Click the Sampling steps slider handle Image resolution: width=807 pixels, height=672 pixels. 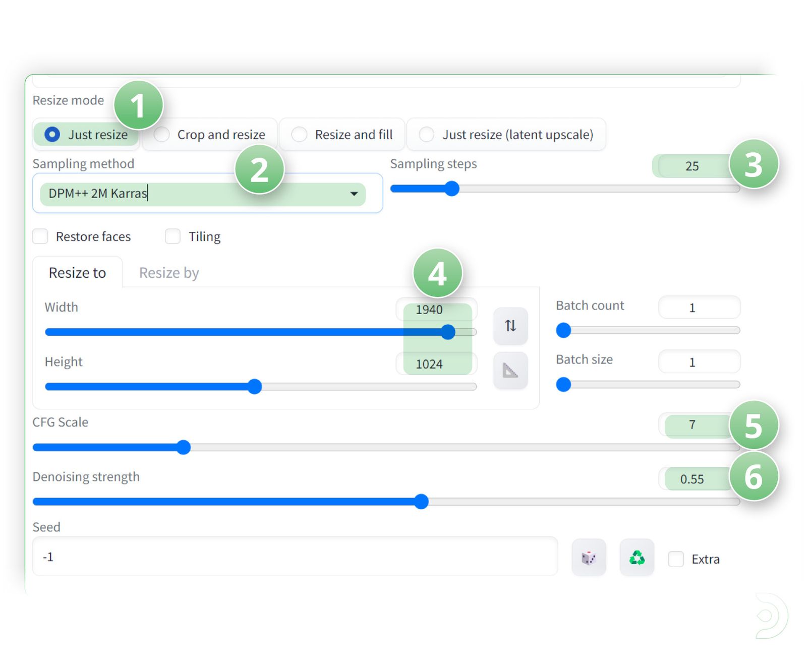pyautogui.click(x=452, y=188)
